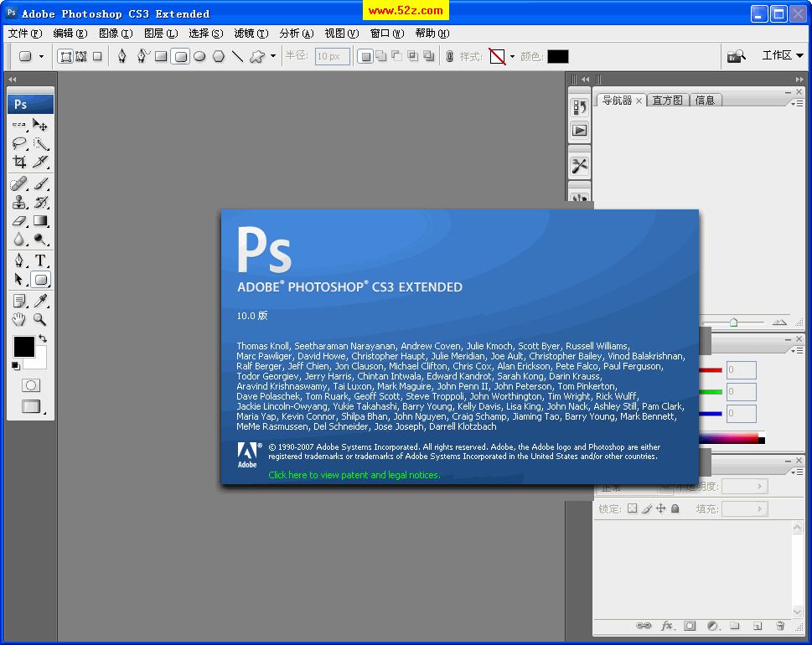Toggle the style link chain icon
Screen dimensions: 812x645
point(449,57)
